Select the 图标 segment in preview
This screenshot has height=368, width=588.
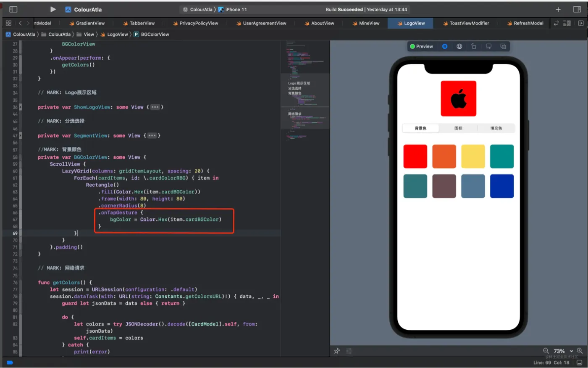pyautogui.click(x=458, y=128)
